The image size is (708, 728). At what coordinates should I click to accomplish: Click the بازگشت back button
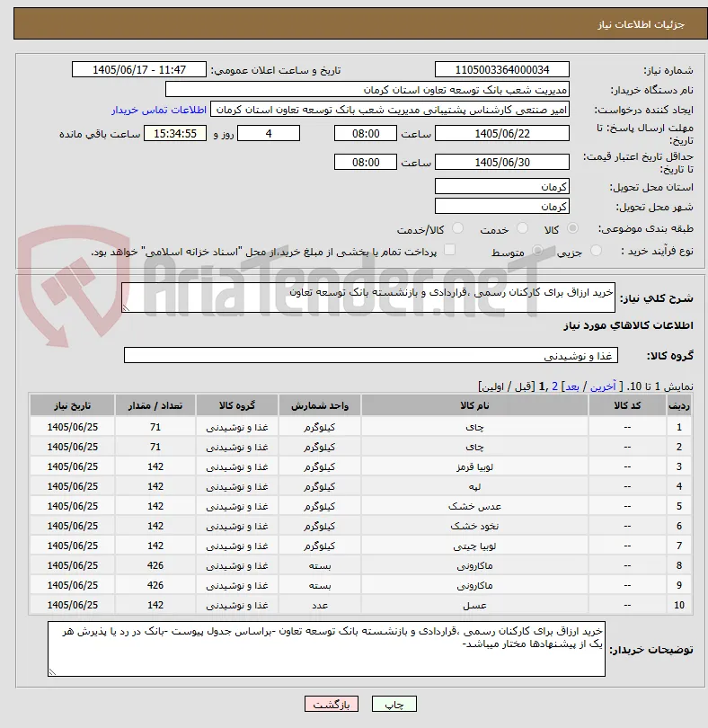coord(332,704)
